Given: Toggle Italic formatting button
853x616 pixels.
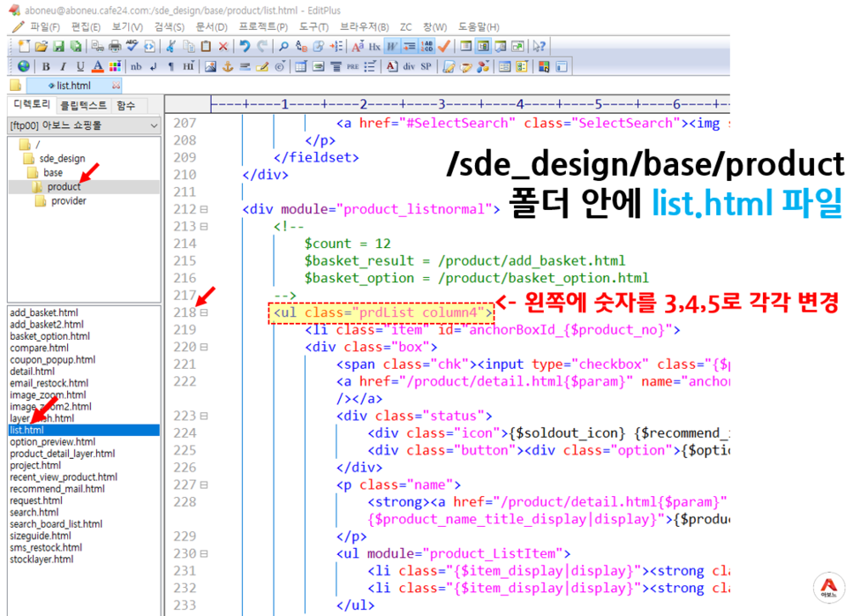Looking at the screenshot, I should pos(63,66).
